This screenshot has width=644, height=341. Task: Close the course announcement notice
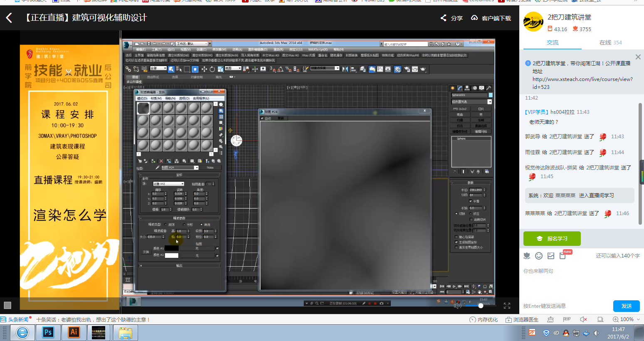pos(638,57)
